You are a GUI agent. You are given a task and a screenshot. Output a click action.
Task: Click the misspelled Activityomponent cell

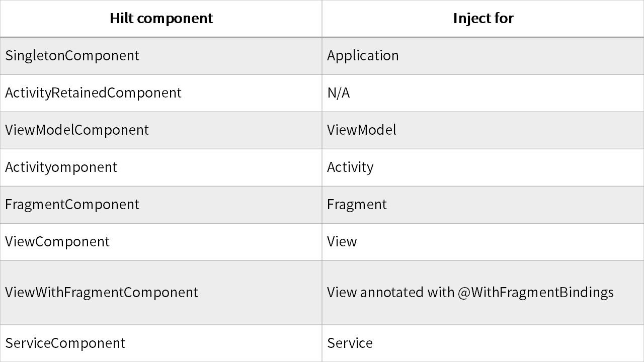(61, 167)
